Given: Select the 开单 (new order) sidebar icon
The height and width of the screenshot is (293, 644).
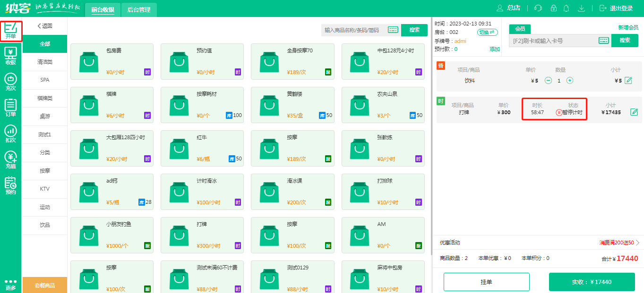Looking at the screenshot, I should click(x=10, y=31).
